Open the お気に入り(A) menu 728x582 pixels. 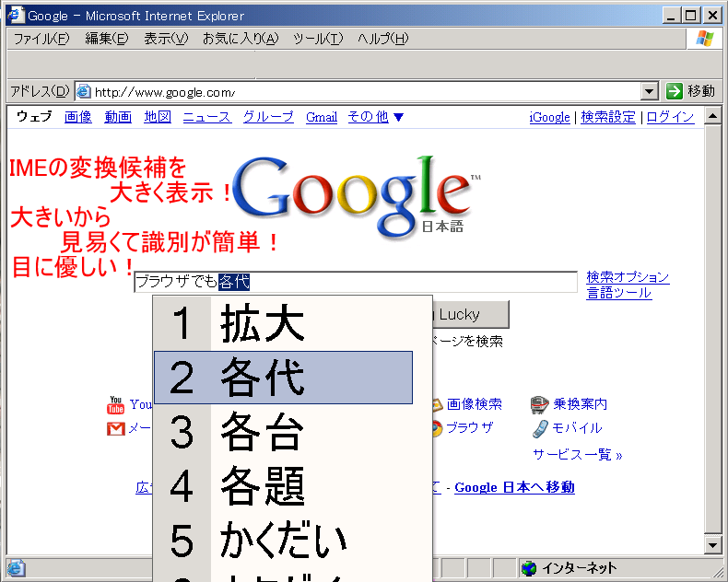240,39
